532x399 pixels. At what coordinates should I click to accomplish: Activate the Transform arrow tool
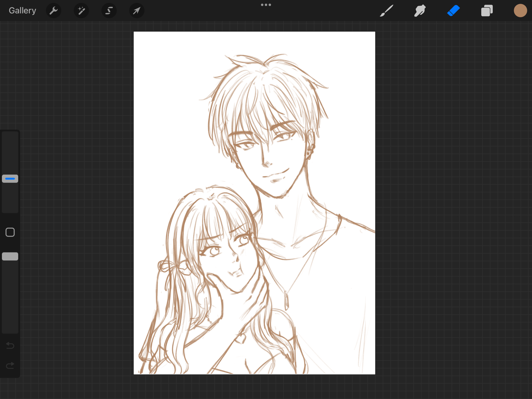click(136, 11)
